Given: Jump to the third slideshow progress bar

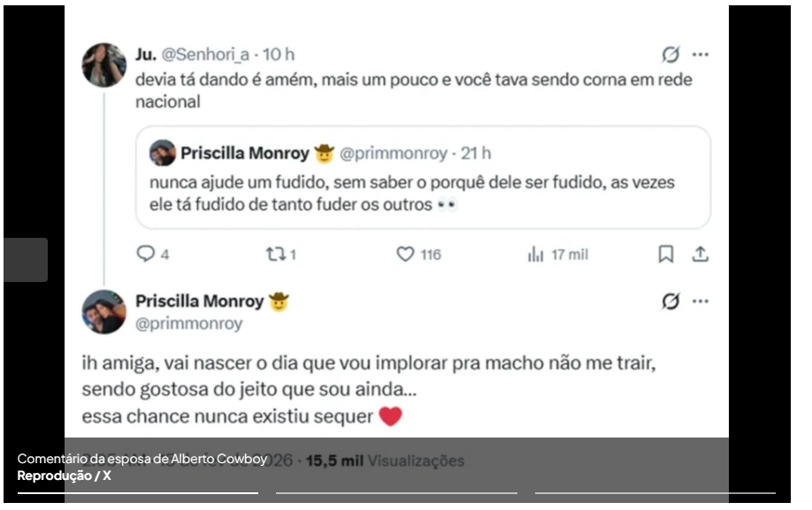Looking at the screenshot, I should coord(655,492).
